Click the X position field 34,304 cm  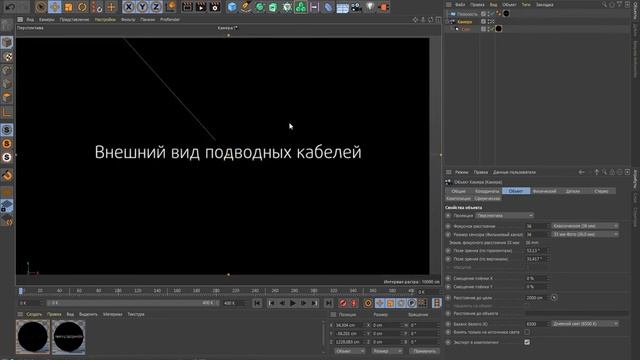(349, 325)
